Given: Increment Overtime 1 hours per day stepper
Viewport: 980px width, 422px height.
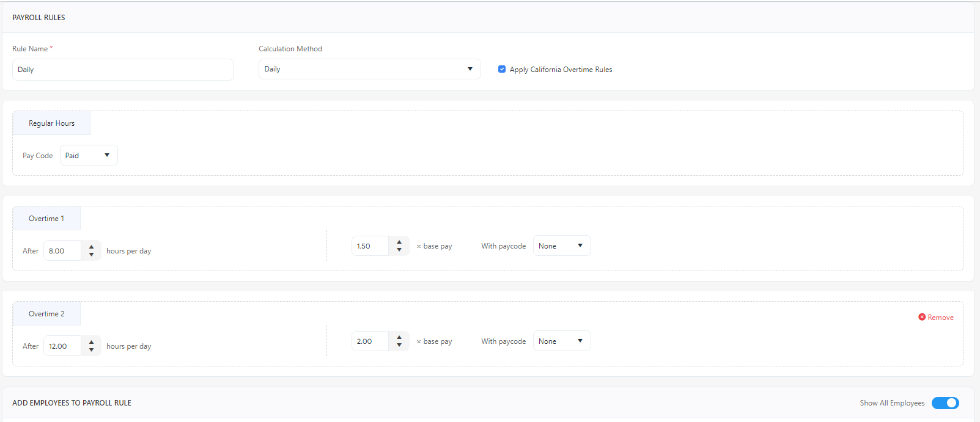Looking at the screenshot, I should 91,247.
